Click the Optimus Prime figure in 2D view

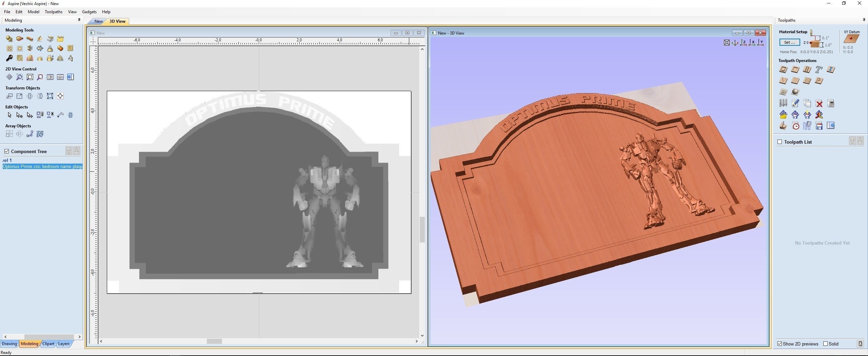pos(325,212)
